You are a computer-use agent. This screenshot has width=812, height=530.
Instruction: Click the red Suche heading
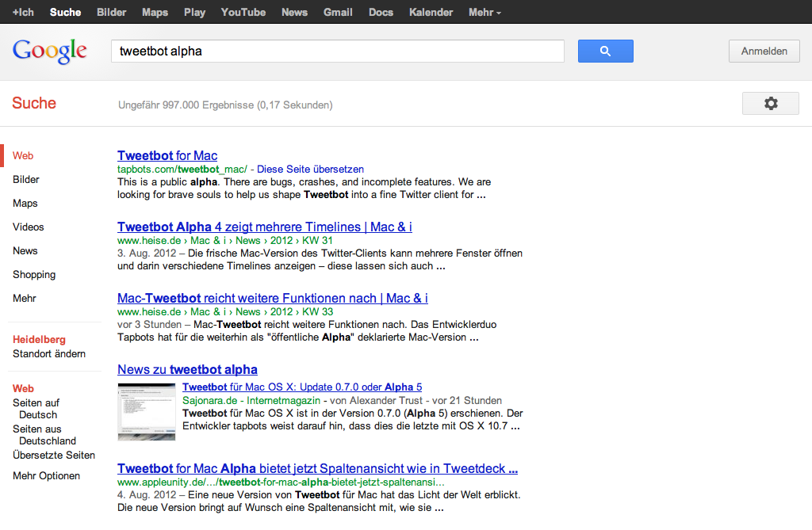[x=34, y=103]
